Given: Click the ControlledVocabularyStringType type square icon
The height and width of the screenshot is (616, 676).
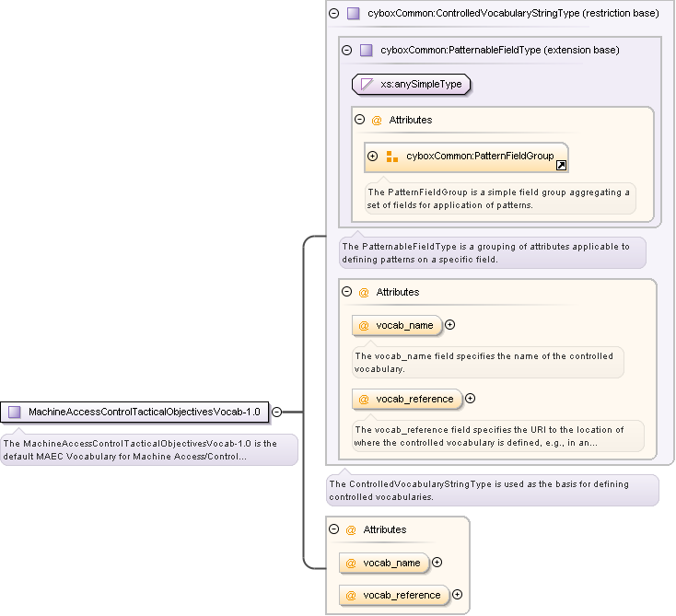Looking at the screenshot, I should click(x=353, y=14).
